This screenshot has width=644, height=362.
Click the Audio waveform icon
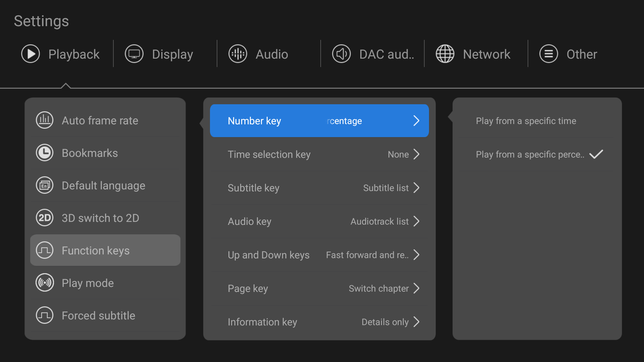238,54
